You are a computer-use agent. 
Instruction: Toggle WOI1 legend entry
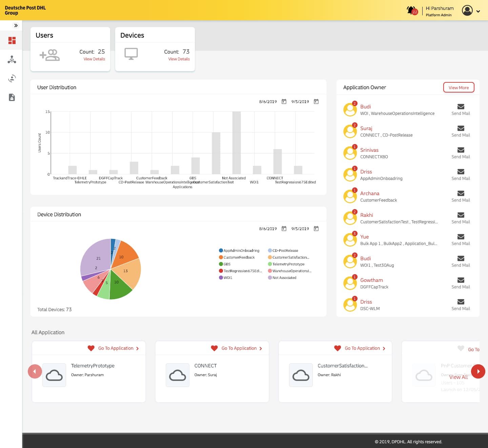(226, 278)
